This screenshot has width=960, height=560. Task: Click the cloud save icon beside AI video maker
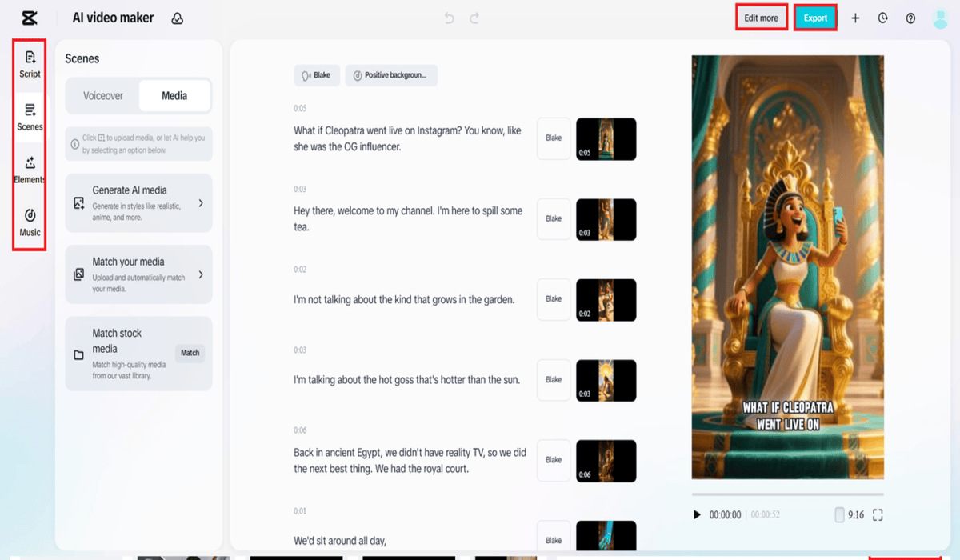[x=178, y=18]
